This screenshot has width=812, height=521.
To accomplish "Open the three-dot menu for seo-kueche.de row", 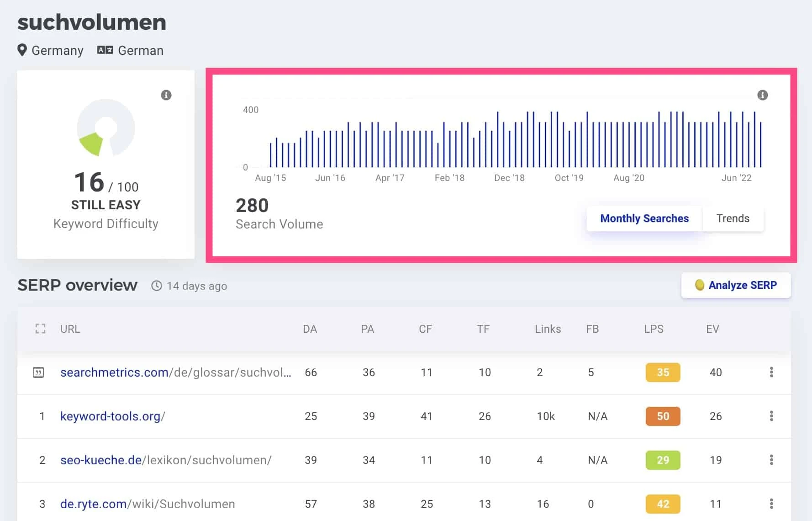I will 772,460.
